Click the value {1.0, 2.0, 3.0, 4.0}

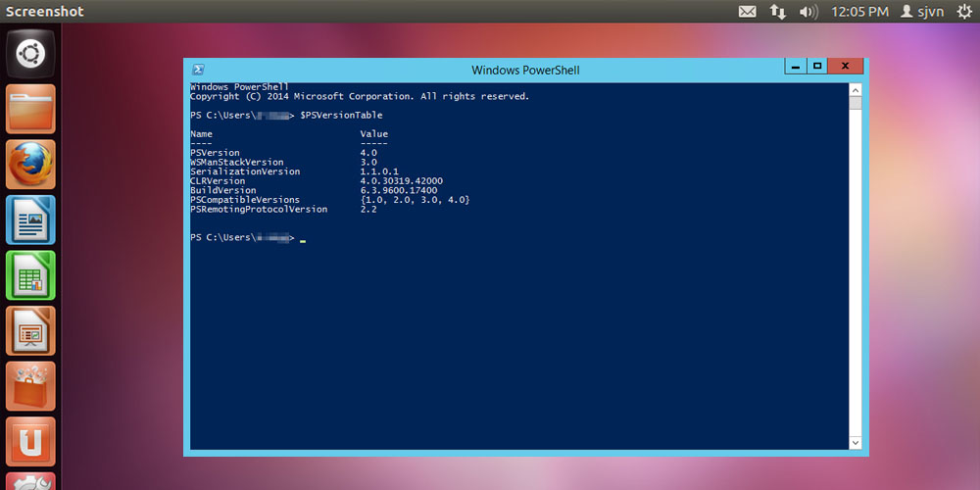coord(415,199)
